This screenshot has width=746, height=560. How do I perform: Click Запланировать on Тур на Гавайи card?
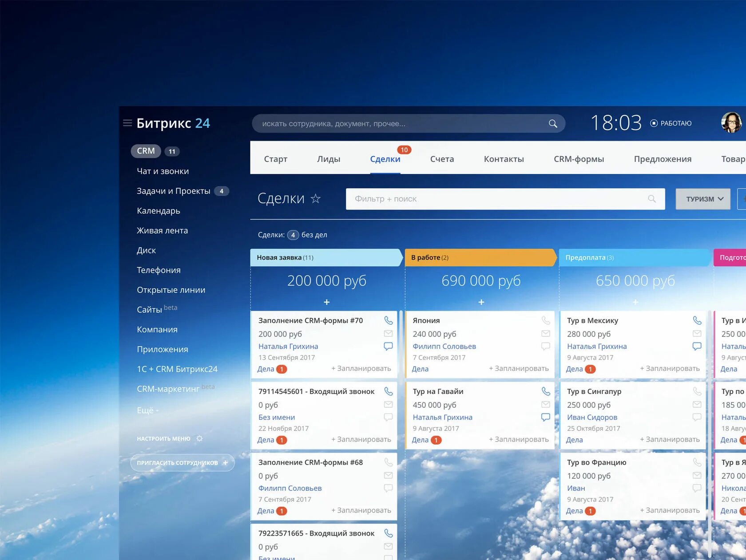(x=519, y=439)
